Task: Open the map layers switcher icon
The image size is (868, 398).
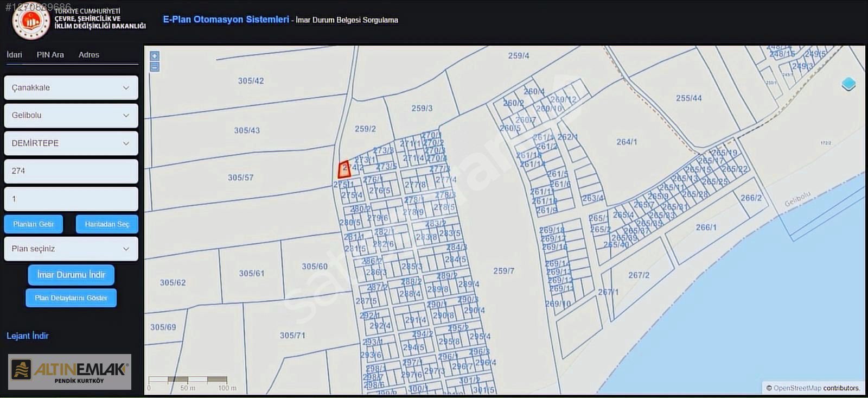Action: tap(848, 84)
